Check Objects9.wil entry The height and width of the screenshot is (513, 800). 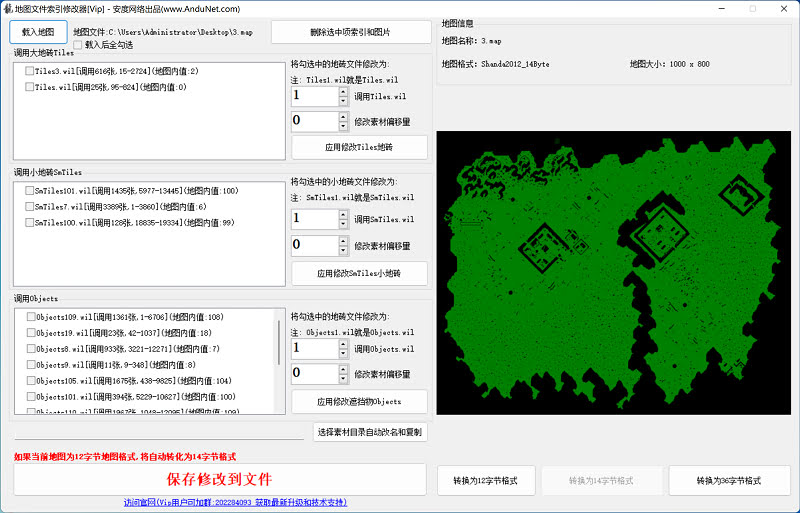[x=31, y=364]
